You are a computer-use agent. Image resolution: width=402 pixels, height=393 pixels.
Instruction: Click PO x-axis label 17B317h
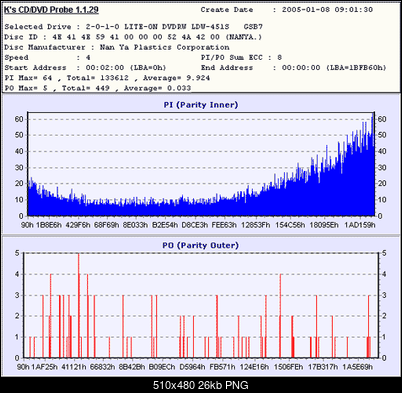[323, 367]
